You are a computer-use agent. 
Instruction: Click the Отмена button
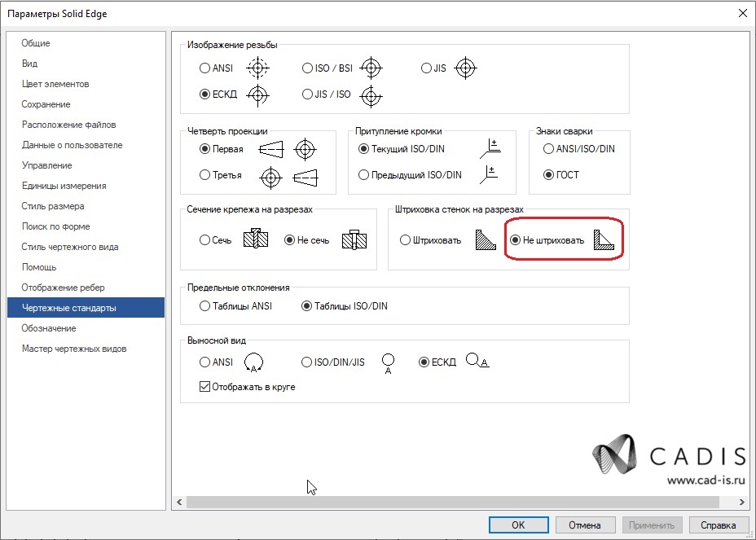pos(585,525)
